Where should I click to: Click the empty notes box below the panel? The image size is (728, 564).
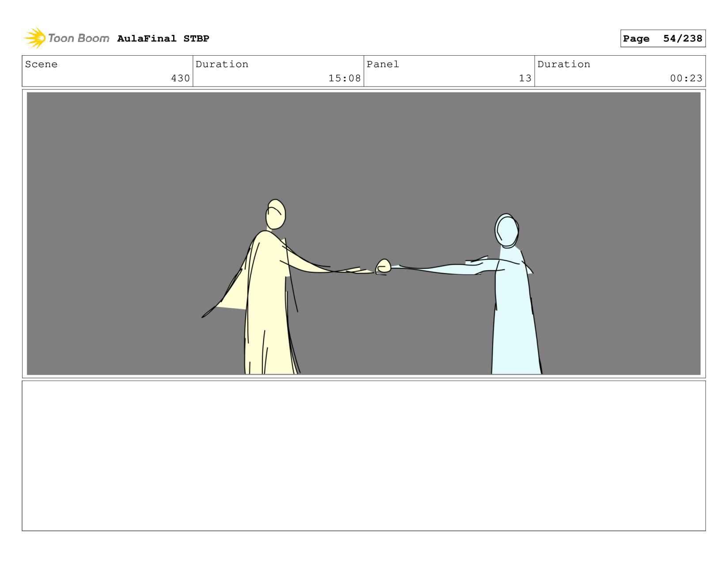pyautogui.click(x=364, y=456)
